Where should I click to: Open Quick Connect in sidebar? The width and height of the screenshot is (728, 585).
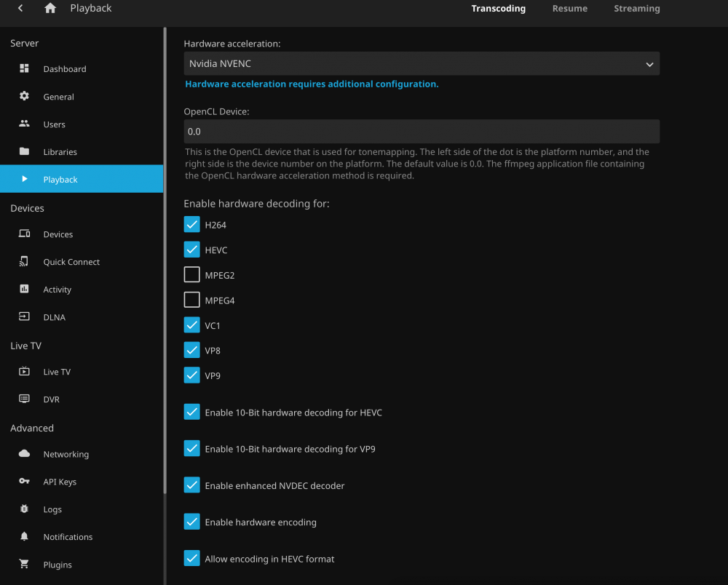point(82,262)
